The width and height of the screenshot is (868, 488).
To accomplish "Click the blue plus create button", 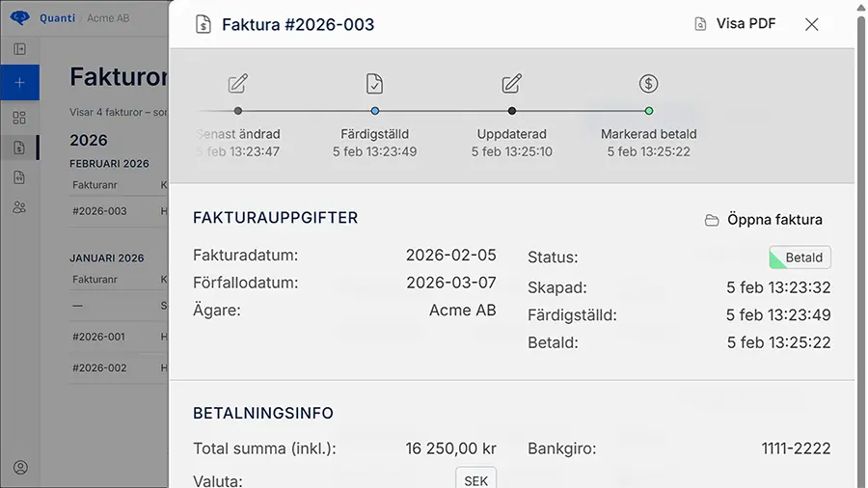I will click(x=19, y=82).
